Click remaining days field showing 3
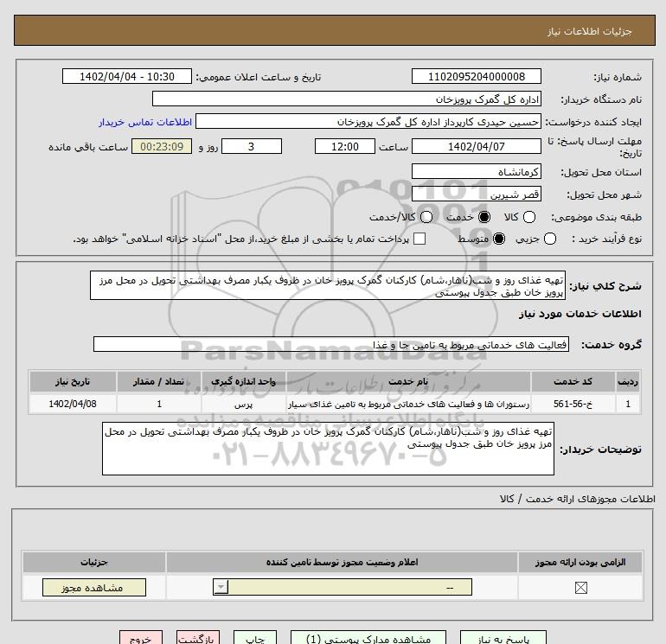Viewport: 666px width, 644px height. pos(252,146)
